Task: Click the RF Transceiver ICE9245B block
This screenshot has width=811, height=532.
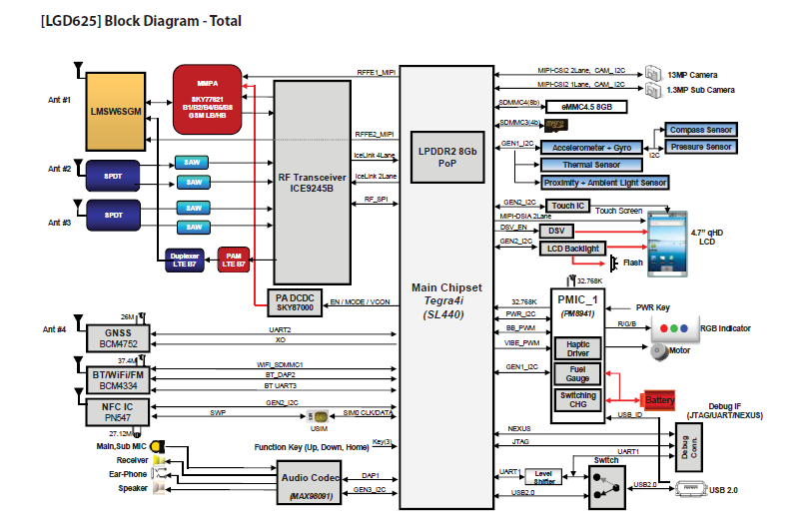Action: click(x=312, y=183)
